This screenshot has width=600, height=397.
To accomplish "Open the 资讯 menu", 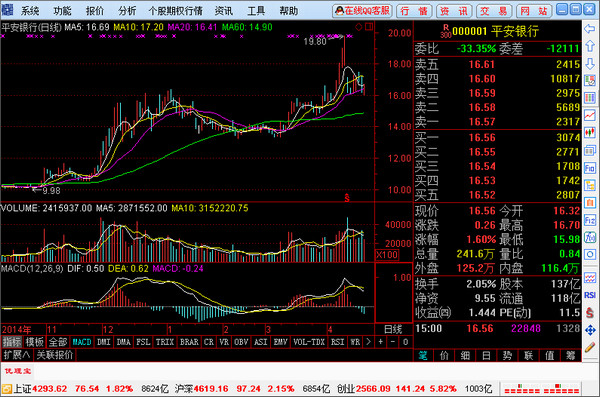I will (224, 11).
